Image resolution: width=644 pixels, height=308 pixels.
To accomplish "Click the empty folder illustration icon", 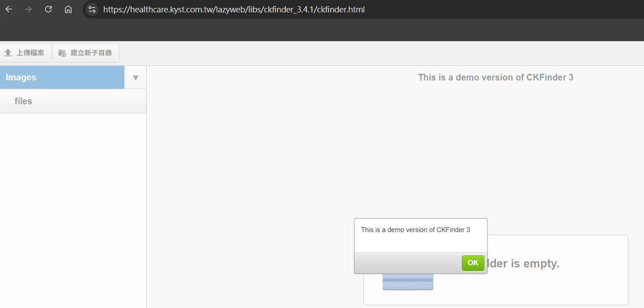I will point(408,281).
